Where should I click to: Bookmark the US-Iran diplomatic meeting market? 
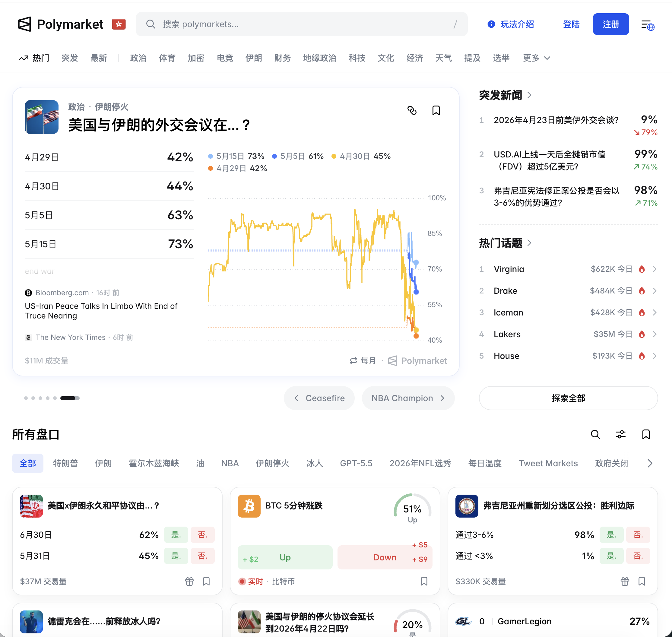coord(436,110)
